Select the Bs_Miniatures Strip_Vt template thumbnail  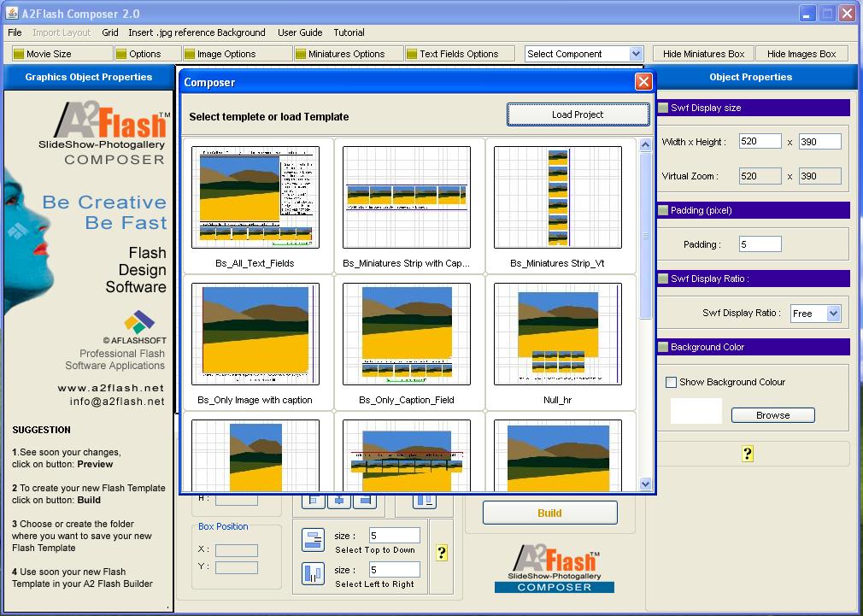[x=558, y=197]
